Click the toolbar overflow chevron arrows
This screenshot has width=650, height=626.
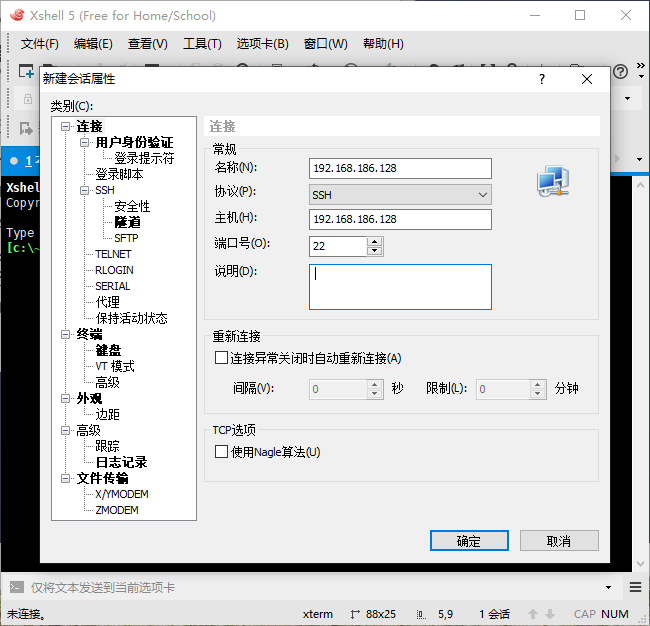(640, 66)
